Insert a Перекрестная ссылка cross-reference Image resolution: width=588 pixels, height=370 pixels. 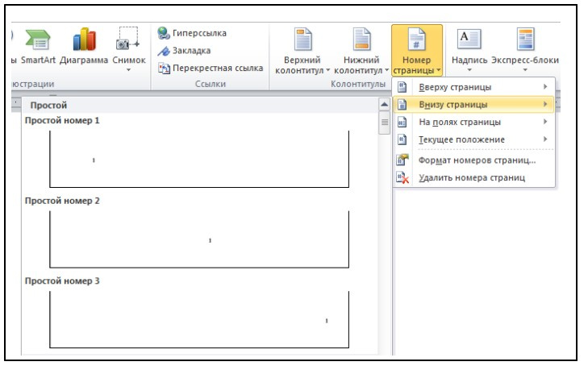(x=211, y=68)
